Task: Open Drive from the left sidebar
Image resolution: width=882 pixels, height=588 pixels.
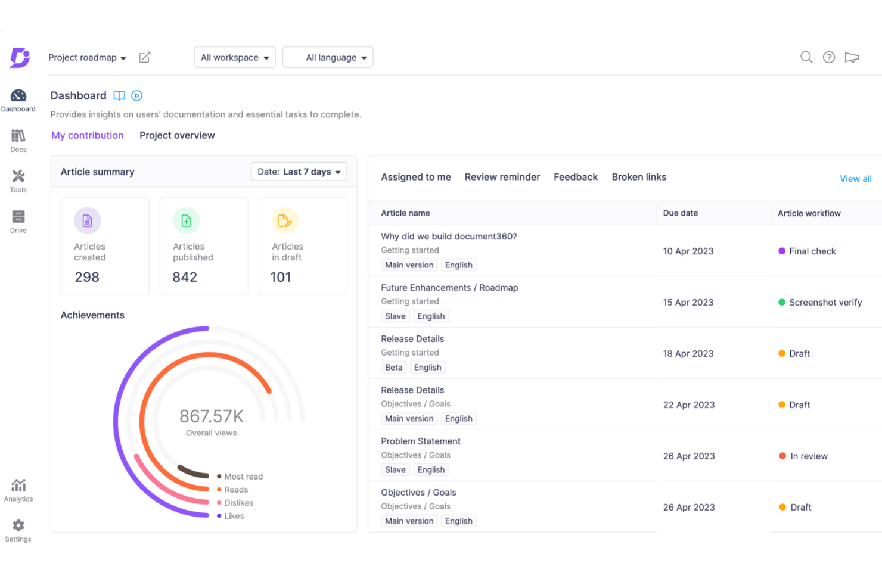Action: (18, 221)
